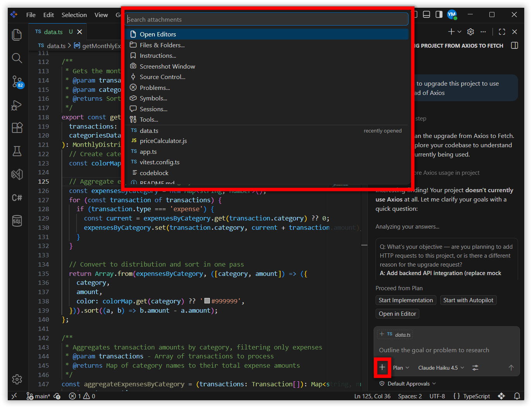Open the Manage gear in activity bar

[x=17, y=379]
